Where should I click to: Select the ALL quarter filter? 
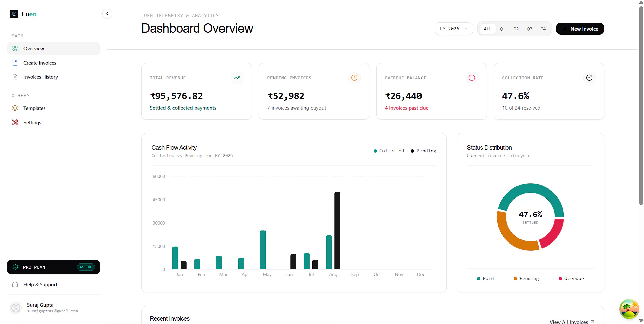488,29
